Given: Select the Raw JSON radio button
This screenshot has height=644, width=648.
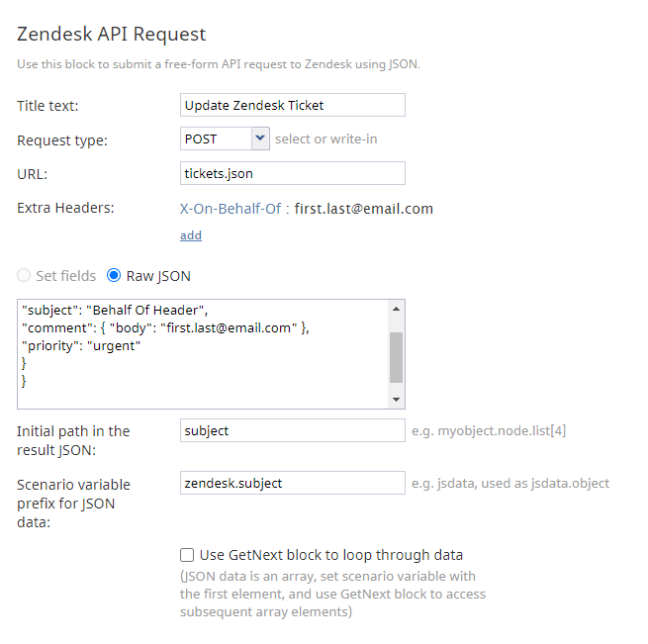Looking at the screenshot, I should (x=114, y=275).
